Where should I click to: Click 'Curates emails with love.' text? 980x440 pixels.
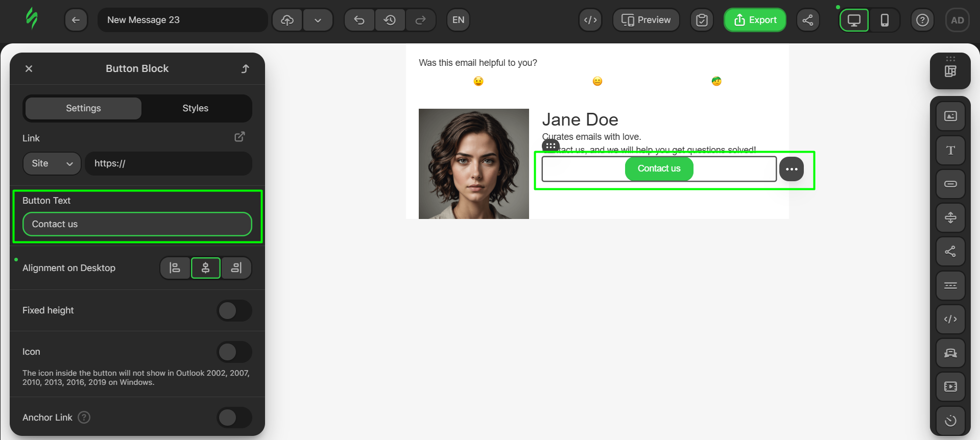coord(591,137)
